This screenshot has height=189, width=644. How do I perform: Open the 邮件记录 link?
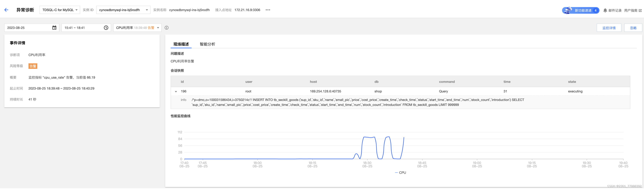[x=615, y=10]
